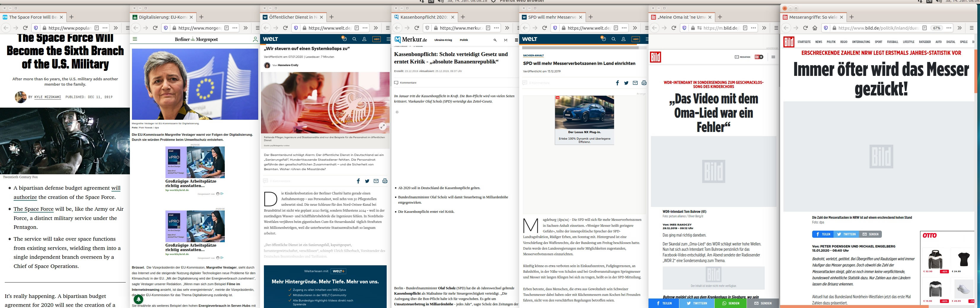Open 'The Space Force' hyperlink in second bullet

34,209
